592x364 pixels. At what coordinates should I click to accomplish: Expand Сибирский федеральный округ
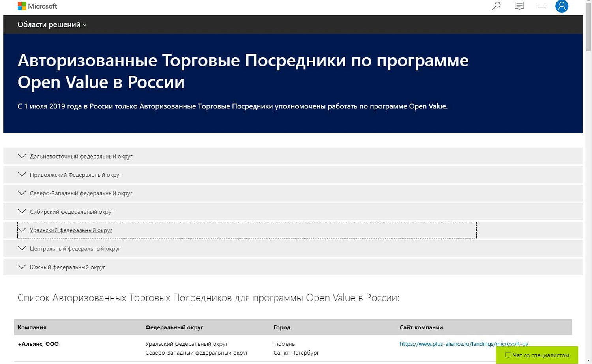pos(72,212)
